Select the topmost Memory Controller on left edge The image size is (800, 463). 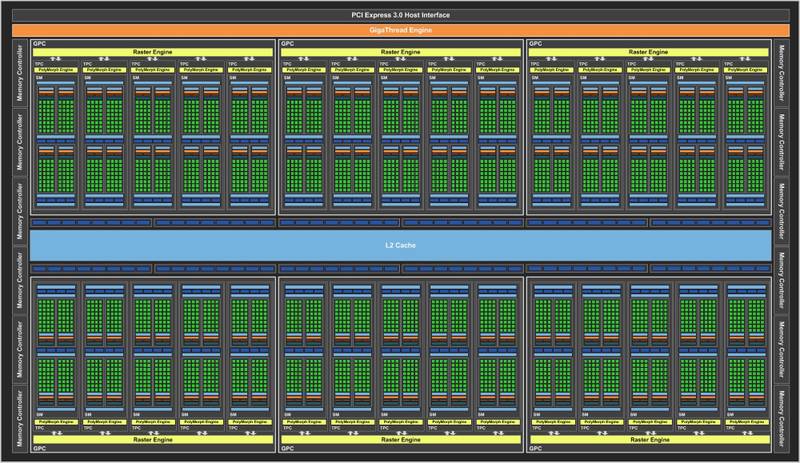pyautogui.click(x=19, y=73)
